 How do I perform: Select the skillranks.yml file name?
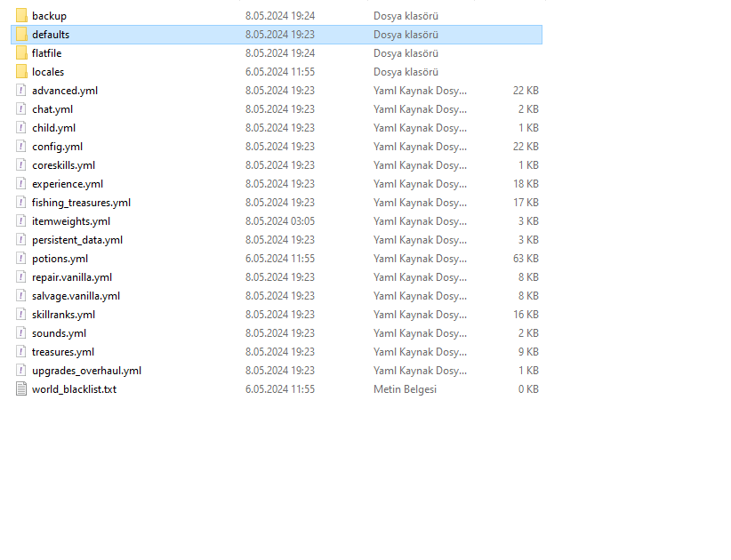(63, 315)
